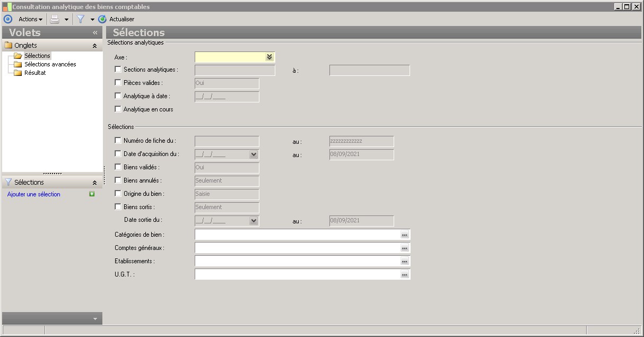Click the Catégories de bien input field

pos(297,235)
